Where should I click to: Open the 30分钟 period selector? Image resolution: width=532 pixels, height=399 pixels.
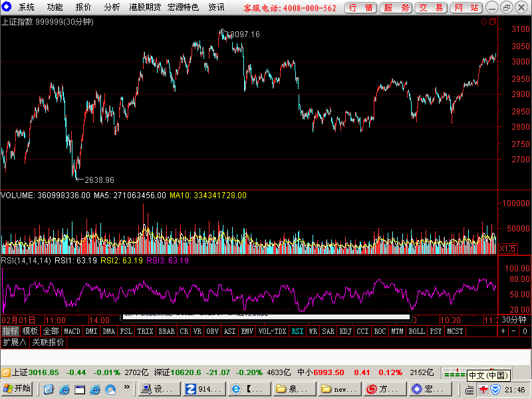click(513, 320)
